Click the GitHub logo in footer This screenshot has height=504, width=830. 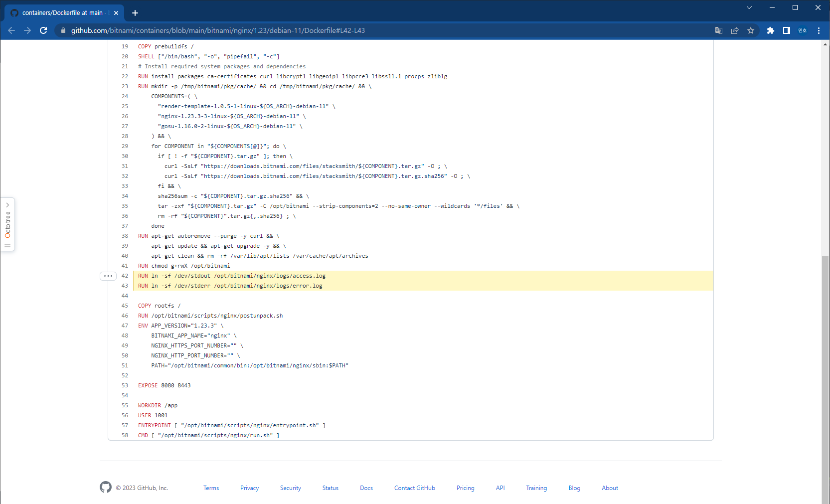click(106, 487)
